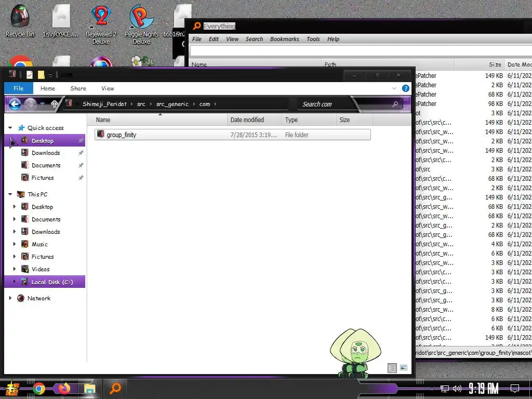Screen dimensions: 532x399
Task: Open Tools menu in Everything window
Action: pyautogui.click(x=313, y=39)
